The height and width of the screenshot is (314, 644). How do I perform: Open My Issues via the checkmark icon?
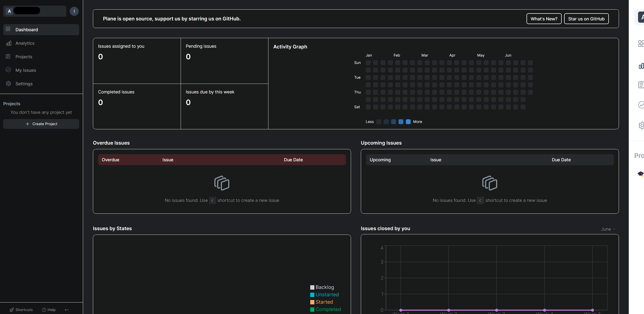(x=8, y=70)
